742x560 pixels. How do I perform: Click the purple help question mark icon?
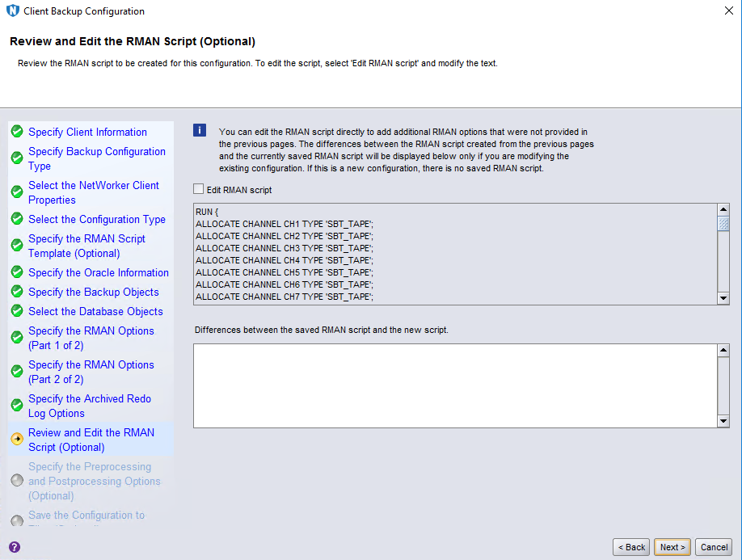click(x=14, y=547)
